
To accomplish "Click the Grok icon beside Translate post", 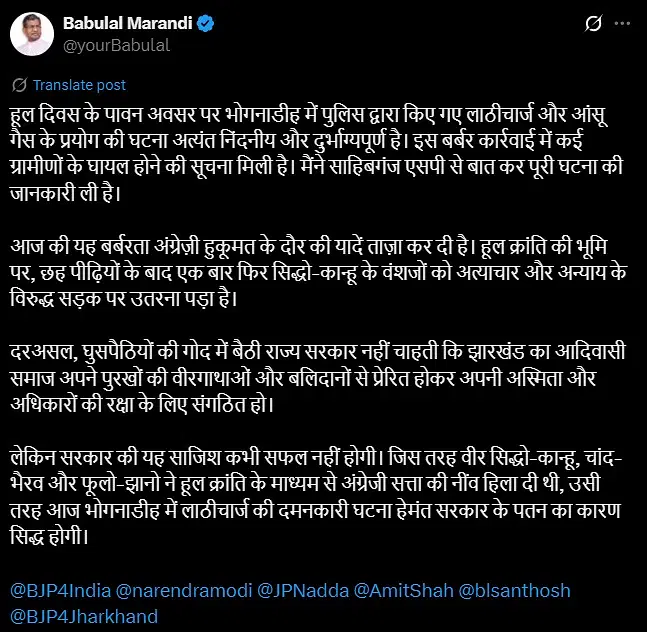I will [x=19, y=85].
